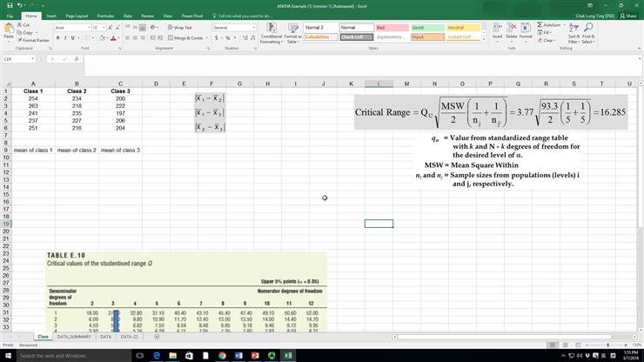Open the Formulas ribbon tab

coord(105,16)
